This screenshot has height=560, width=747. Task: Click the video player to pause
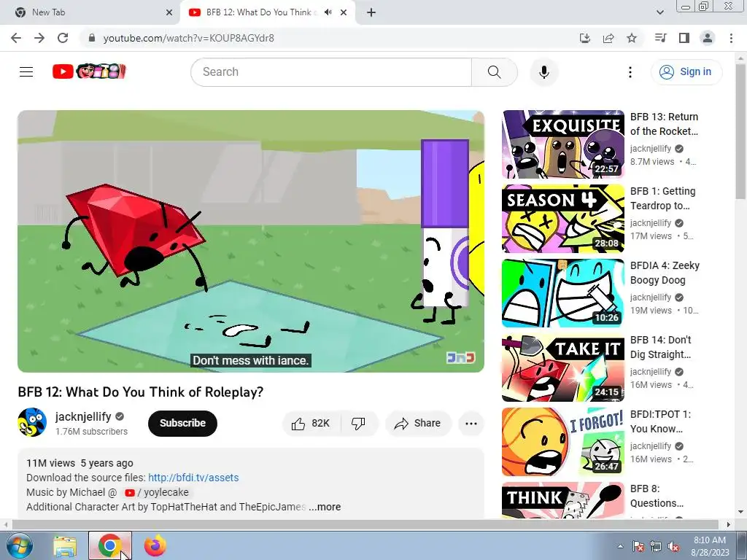(251, 241)
